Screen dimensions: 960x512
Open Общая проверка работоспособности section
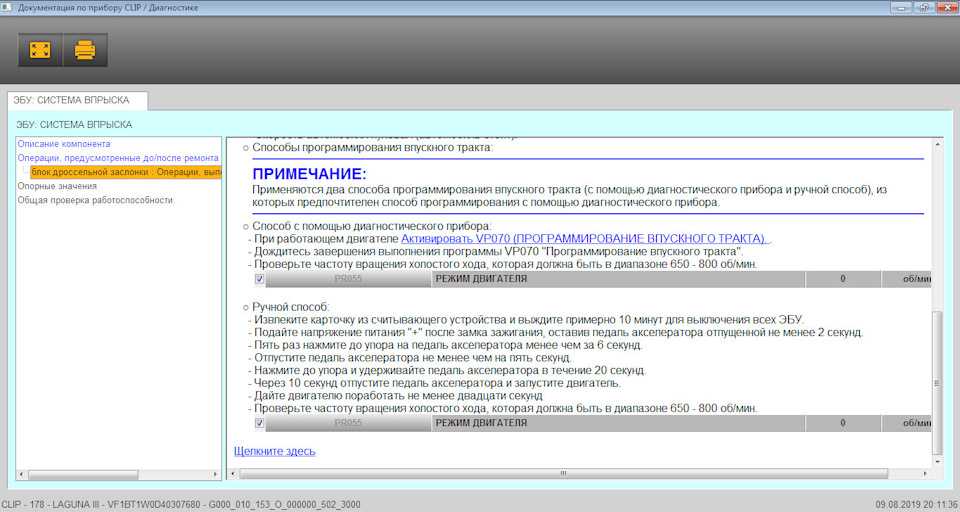tap(95, 200)
